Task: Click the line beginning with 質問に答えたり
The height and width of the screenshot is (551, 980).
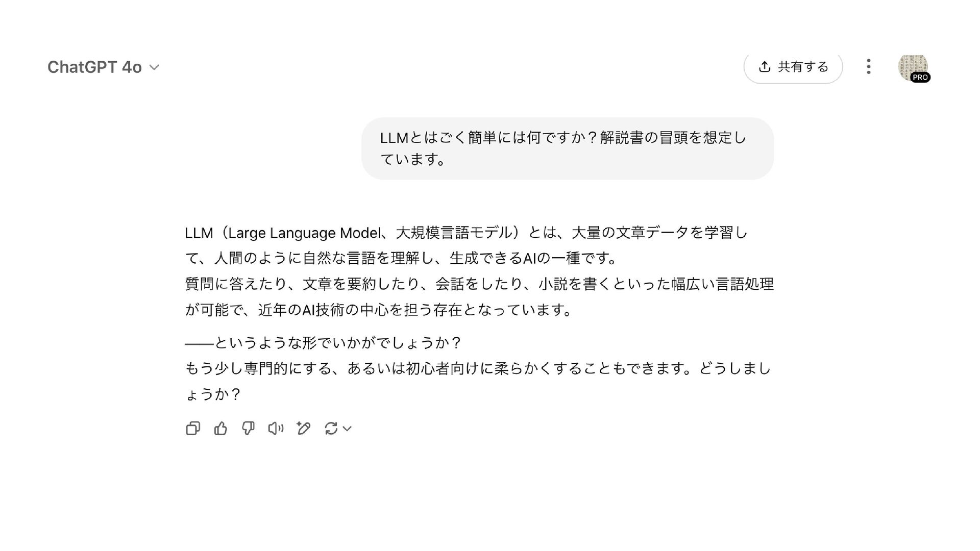Action: [479, 284]
